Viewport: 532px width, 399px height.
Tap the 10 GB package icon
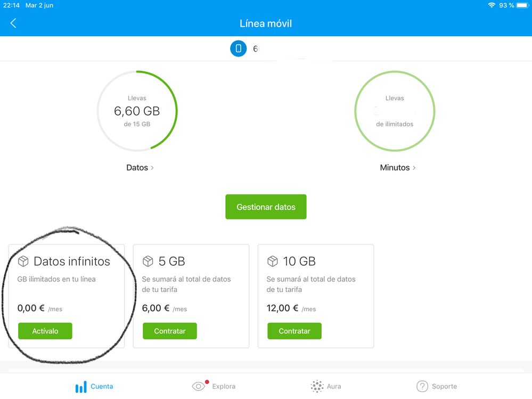(273, 261)
